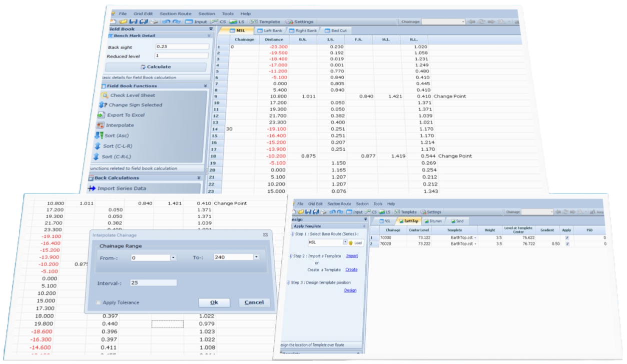This screenshot has height=364, width=627.
Task: Uncheck Apply for chainage 70000 row
Action: [x=566, y=238]
